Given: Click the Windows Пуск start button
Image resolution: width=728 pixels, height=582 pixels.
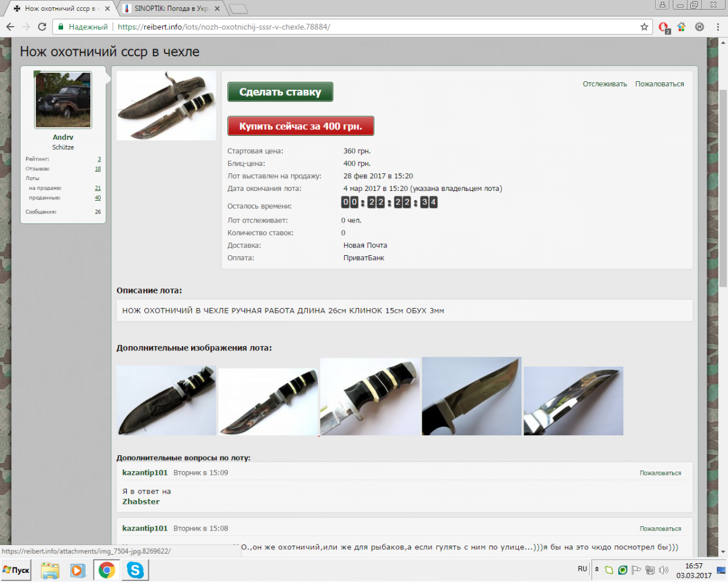Looking at the screenshot, I should coord(16,570).
